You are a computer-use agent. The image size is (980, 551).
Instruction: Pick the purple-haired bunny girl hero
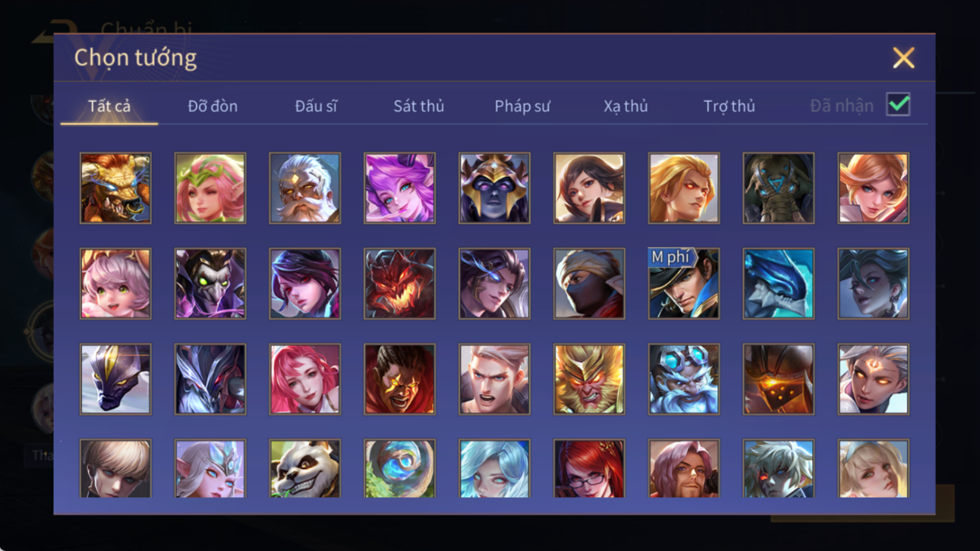pyautogui.click(x=400, y=188)
